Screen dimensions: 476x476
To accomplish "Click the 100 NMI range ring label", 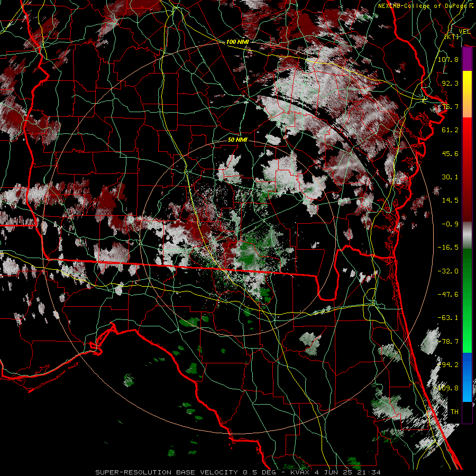I will (237, 42).
